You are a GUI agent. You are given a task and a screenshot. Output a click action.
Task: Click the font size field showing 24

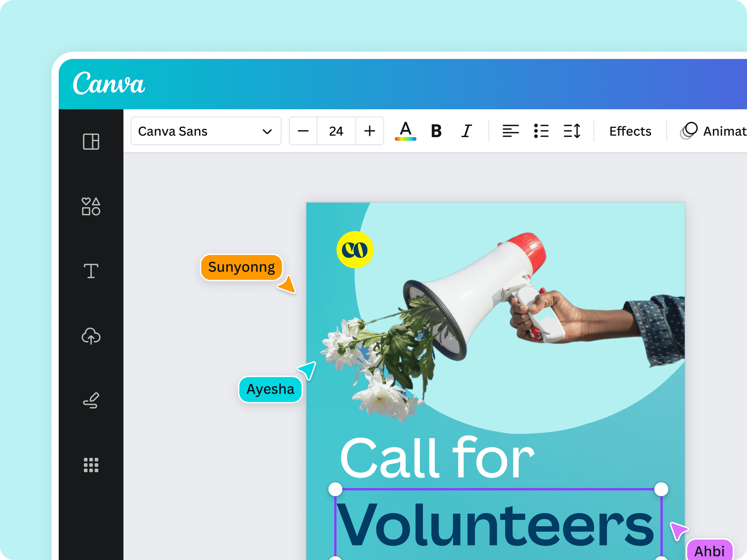coord(336,131)
